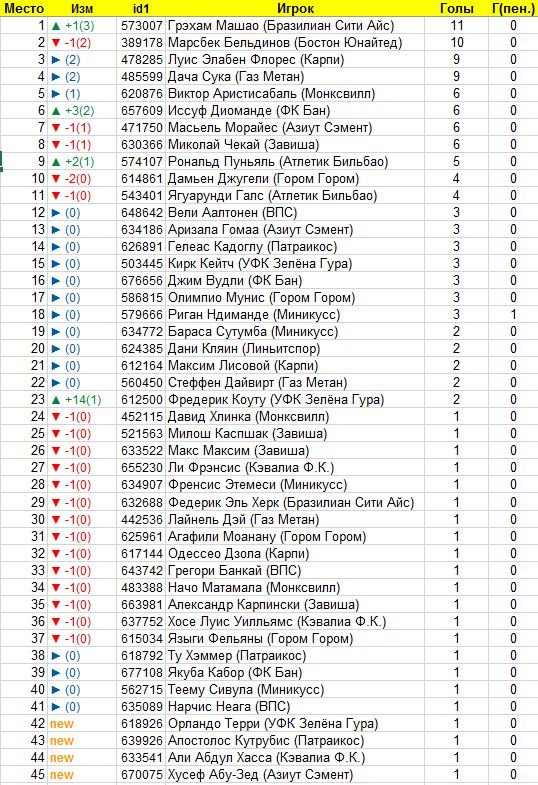
Task: Click penalty goals value 1 for Риган Ндиманде
Action: pos(513,315)
